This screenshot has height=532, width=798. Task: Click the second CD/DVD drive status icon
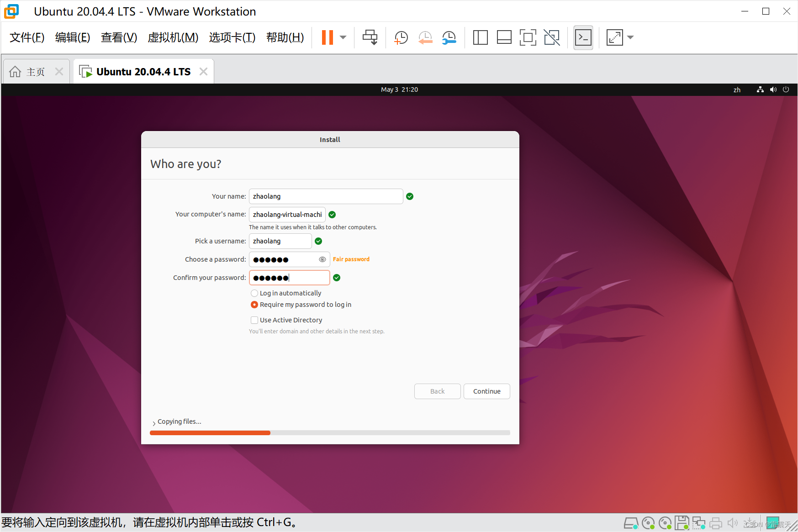[666, 523]
